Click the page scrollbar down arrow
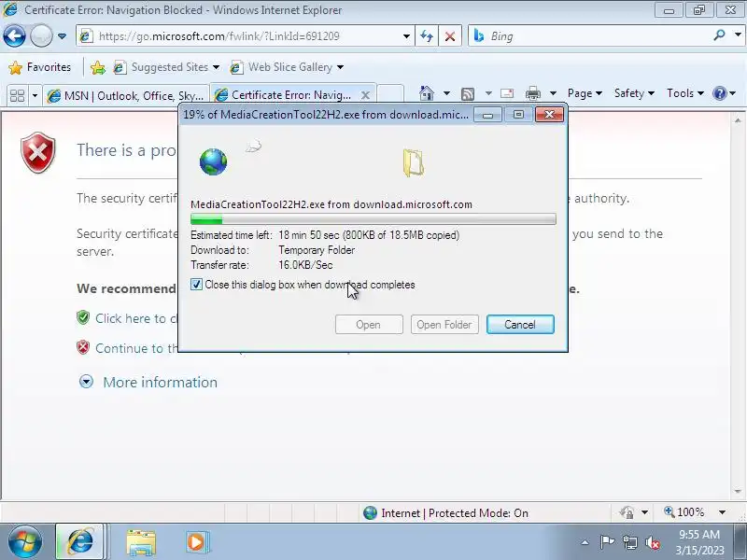Image resolution: width=747 pixels, height=560 pixels. point(738,491)
